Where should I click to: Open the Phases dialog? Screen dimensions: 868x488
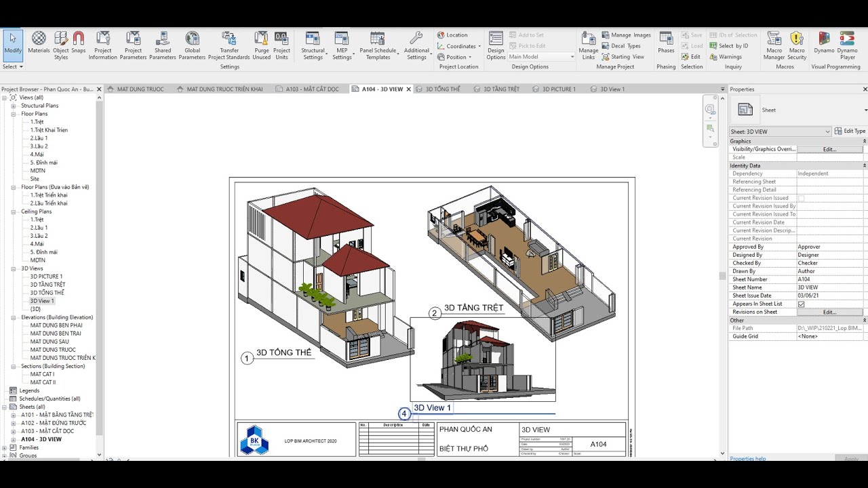[666, 42]
